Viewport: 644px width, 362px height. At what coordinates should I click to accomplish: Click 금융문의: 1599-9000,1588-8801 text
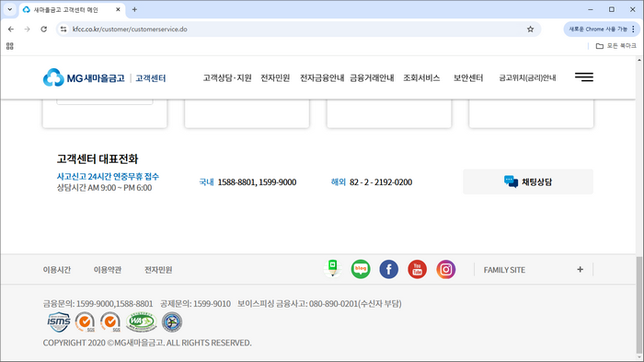point(98,304)
